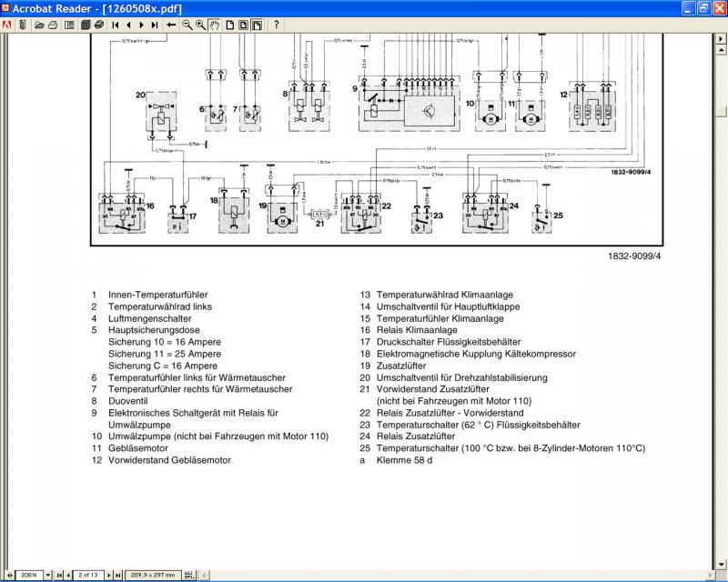
Task: Click the page number field "2 of 13"
Action: (88, 575)
